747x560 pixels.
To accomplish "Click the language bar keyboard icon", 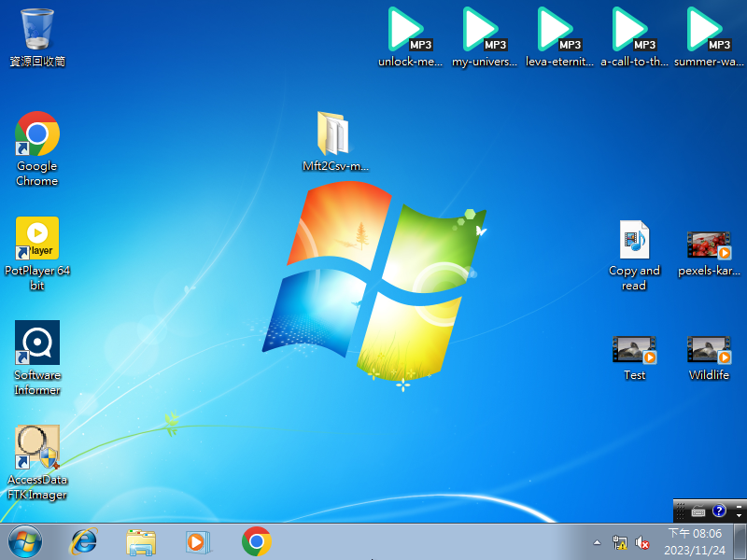I will point(698,511).
